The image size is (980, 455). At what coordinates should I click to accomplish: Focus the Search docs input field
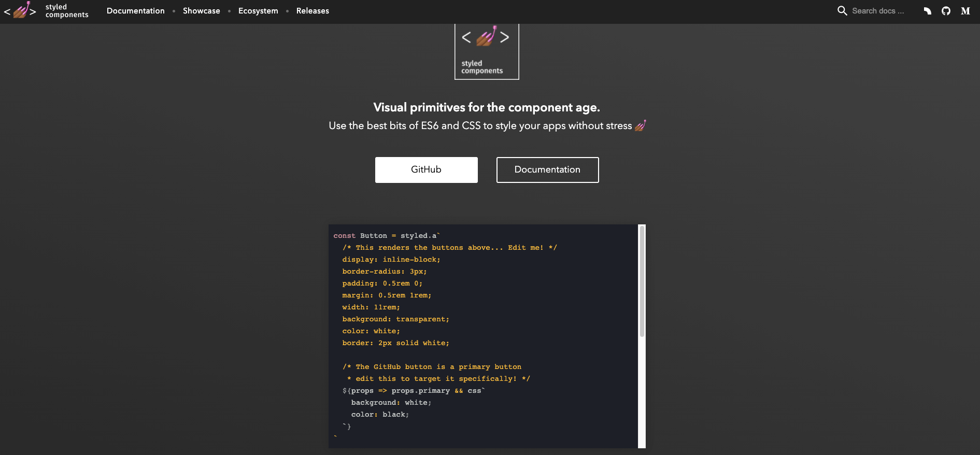pos(878,11)
